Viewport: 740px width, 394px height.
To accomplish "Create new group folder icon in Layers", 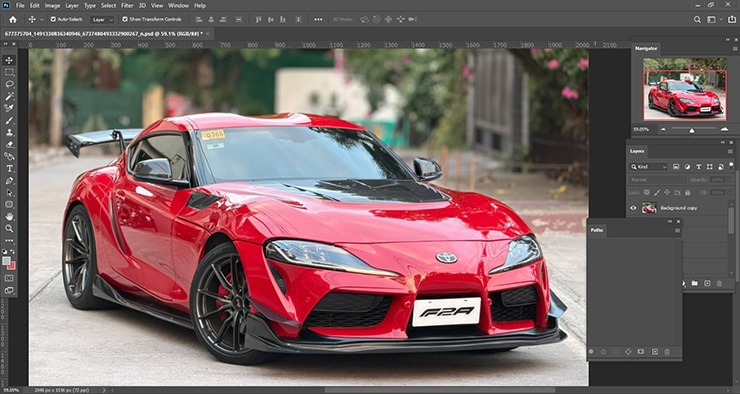I will pos(695,284).
